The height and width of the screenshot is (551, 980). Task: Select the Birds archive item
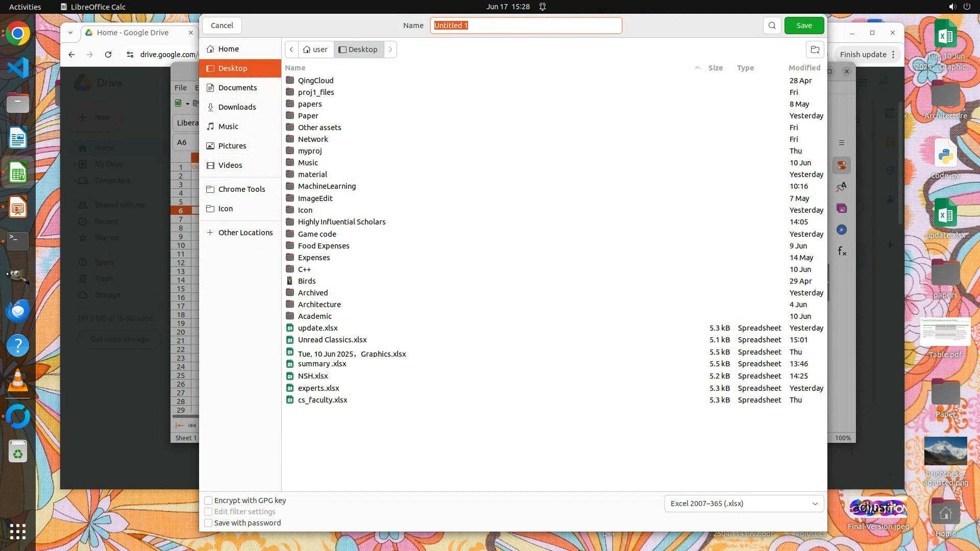[306, 281]
